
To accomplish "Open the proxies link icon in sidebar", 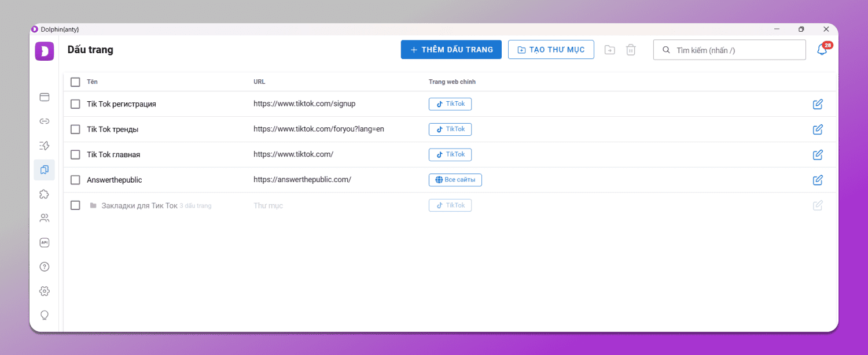I will click(45, 121).
